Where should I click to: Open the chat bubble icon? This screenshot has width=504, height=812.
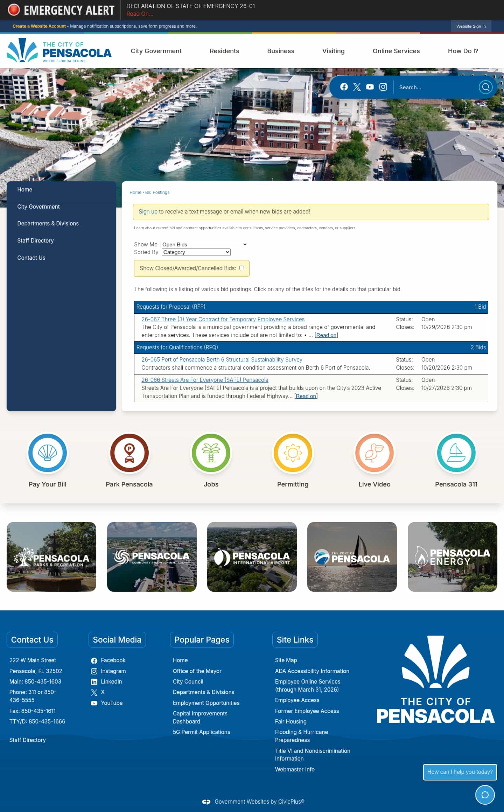point(485,795)
